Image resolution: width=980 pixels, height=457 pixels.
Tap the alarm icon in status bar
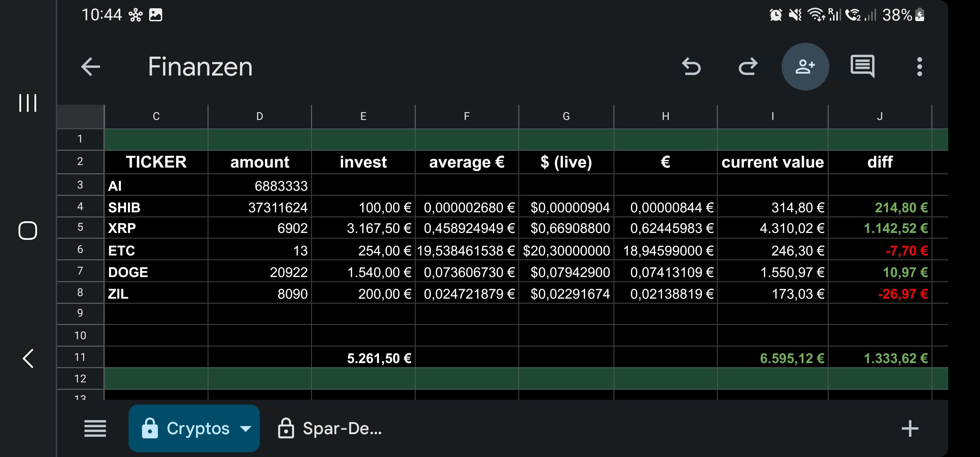coord(776,15)
